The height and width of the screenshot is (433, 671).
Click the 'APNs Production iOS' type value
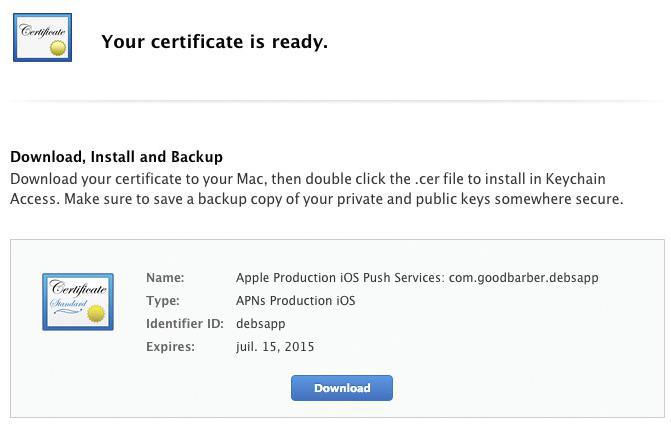[295, 301]
